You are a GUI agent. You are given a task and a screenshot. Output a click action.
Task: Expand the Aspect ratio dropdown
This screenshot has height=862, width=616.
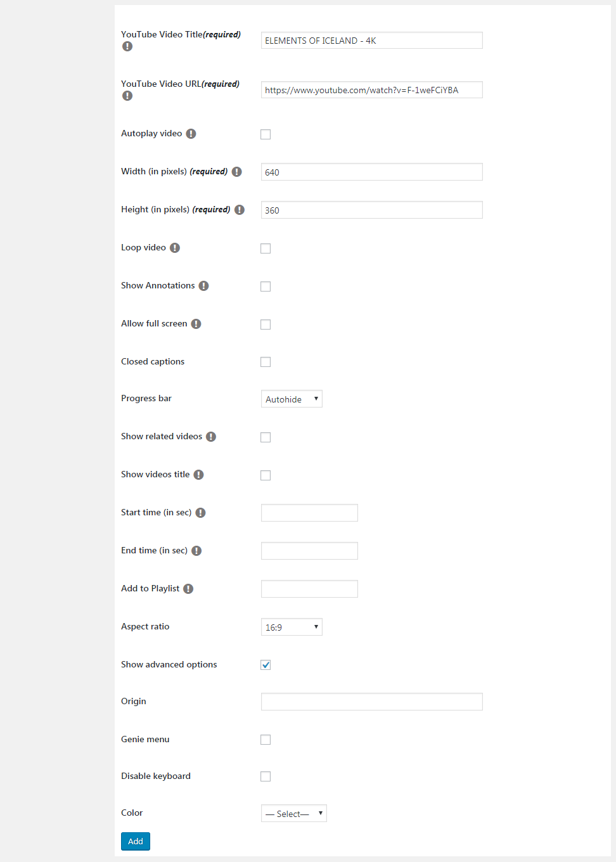click(x=292, y=627)
